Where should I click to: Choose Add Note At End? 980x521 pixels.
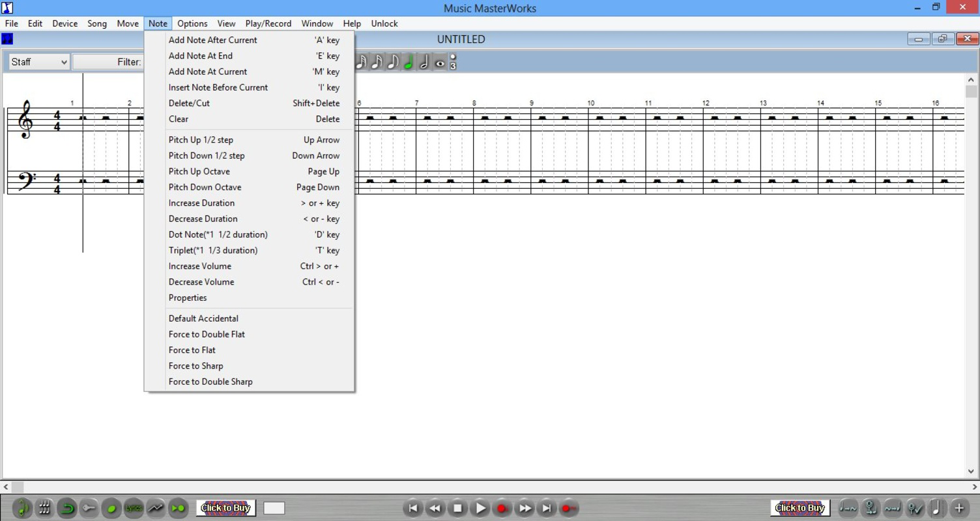(249, 56)
